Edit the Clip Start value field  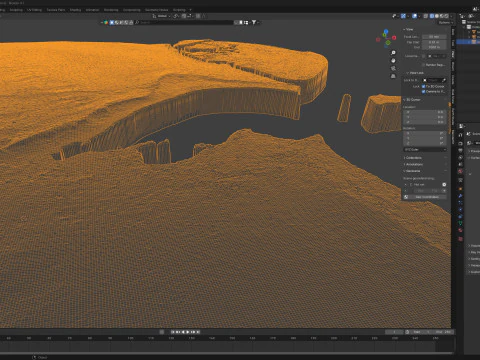point(434,42)
